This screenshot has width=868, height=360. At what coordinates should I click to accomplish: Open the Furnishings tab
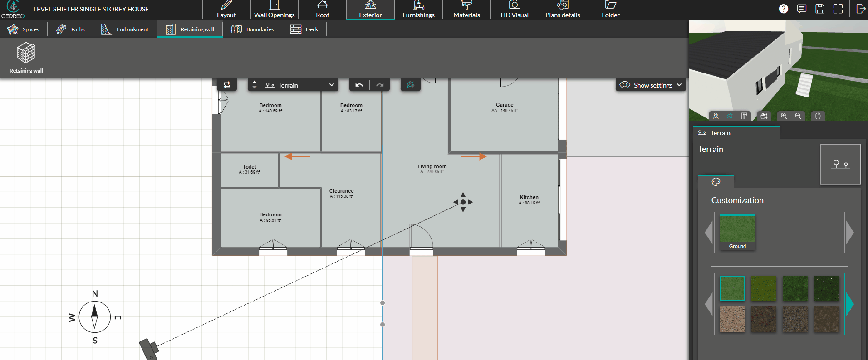point(418,10)
